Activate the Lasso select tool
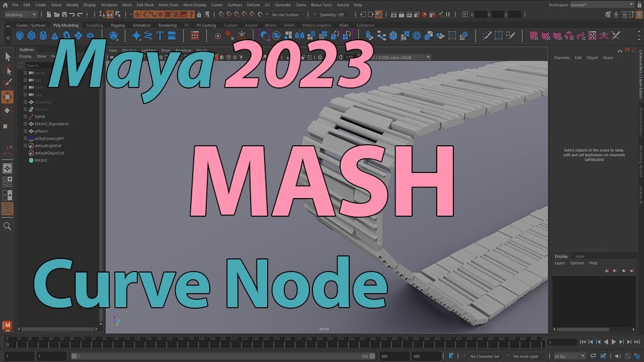 click(8, 70)
